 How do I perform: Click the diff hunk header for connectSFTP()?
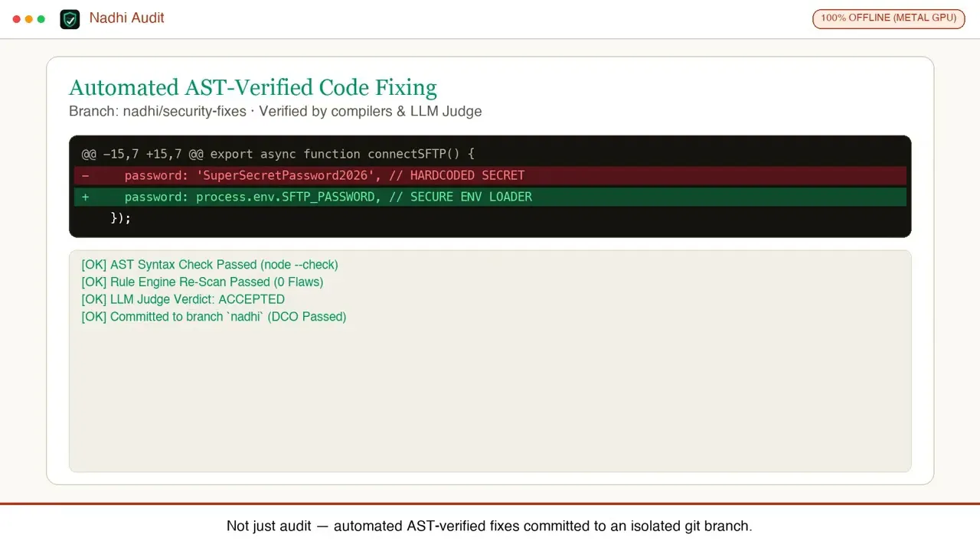click(x=279, y=154)
